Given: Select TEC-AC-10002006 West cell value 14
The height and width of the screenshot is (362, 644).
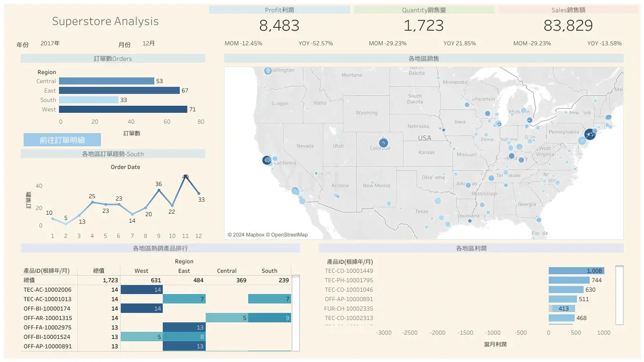Looking at the screenshot, I should tap(142, 290).
